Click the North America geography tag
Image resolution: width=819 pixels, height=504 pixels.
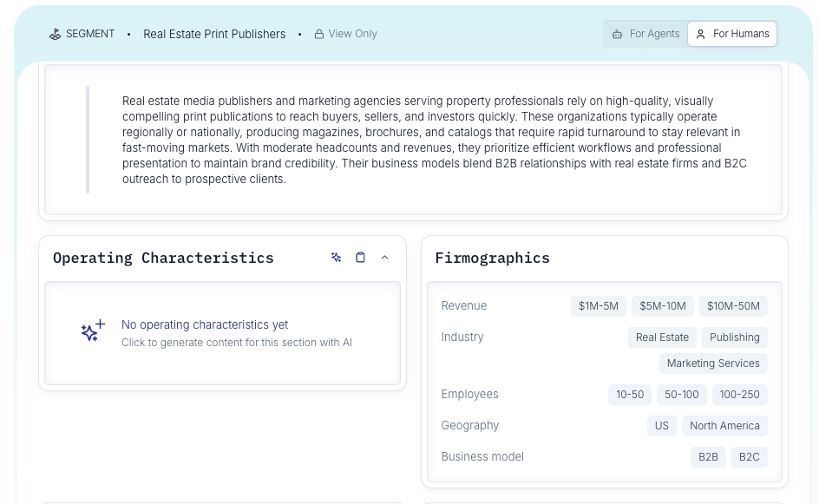[724, 426]
